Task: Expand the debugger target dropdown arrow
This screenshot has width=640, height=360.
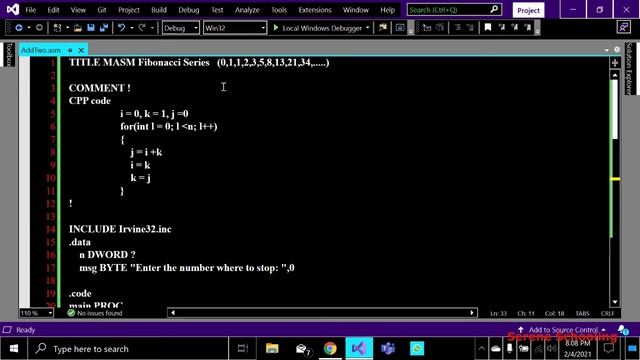Action: 367,28
